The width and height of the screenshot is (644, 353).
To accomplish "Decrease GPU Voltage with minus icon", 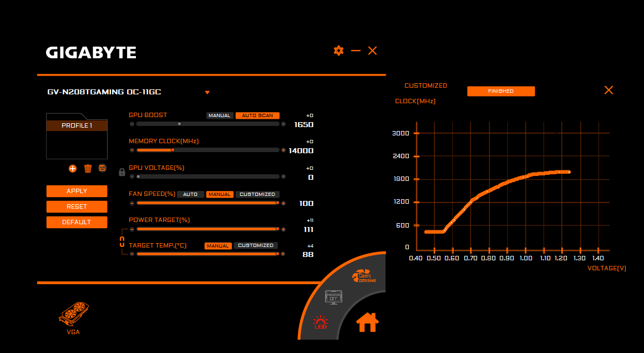I will 132,176.
